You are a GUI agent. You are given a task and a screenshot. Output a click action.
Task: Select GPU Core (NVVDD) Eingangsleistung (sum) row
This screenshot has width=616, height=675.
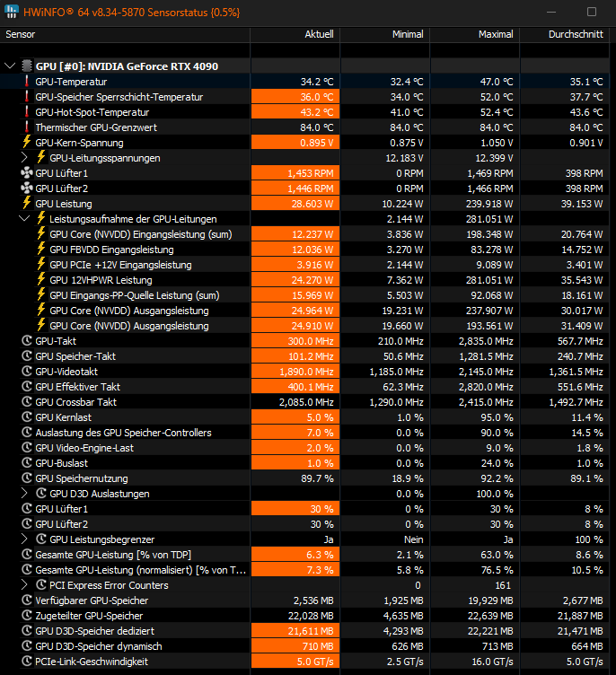click(x=304, y=234)
